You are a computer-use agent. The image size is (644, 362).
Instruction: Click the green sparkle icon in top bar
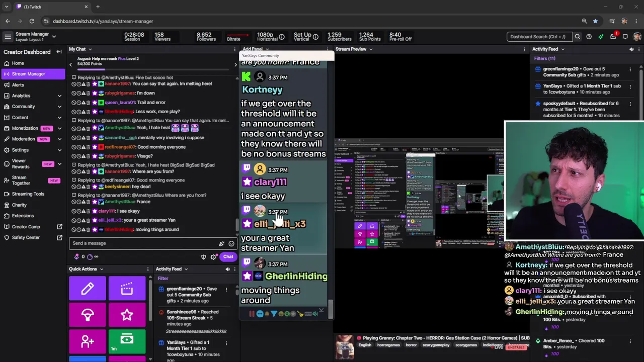click(x=601, y=37)
